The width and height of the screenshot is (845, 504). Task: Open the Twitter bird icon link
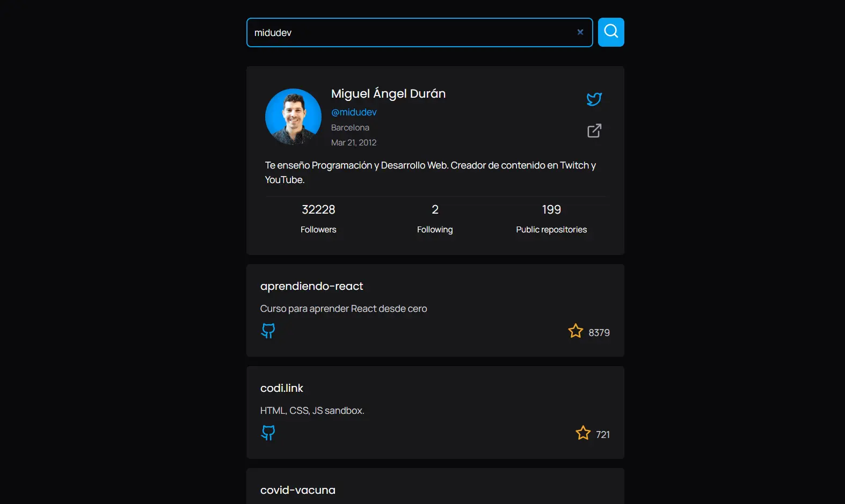(x=594, y=99)
